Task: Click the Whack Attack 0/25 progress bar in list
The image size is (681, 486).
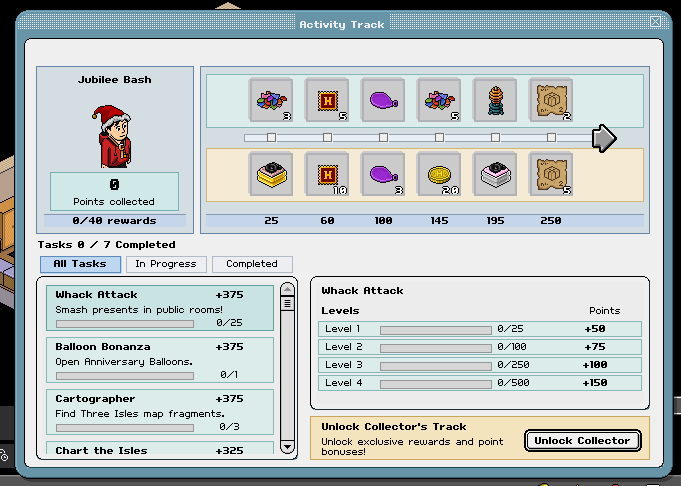Action: pos(125,324)
